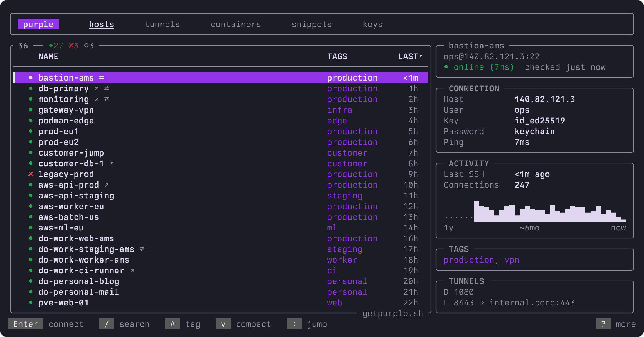This screenshot has height=337, width=644.
Task: Click the web tag of pve-web-01
Action: pos(335,303)
